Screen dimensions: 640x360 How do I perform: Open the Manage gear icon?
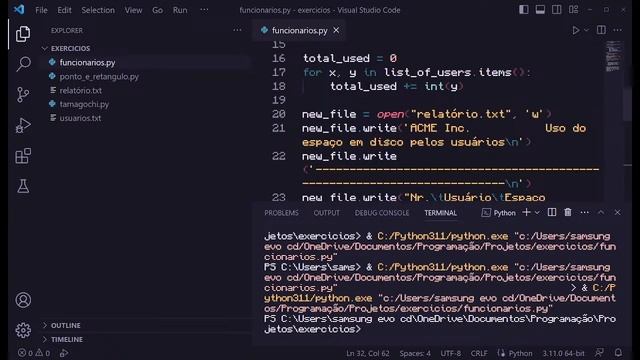(23, 330)
